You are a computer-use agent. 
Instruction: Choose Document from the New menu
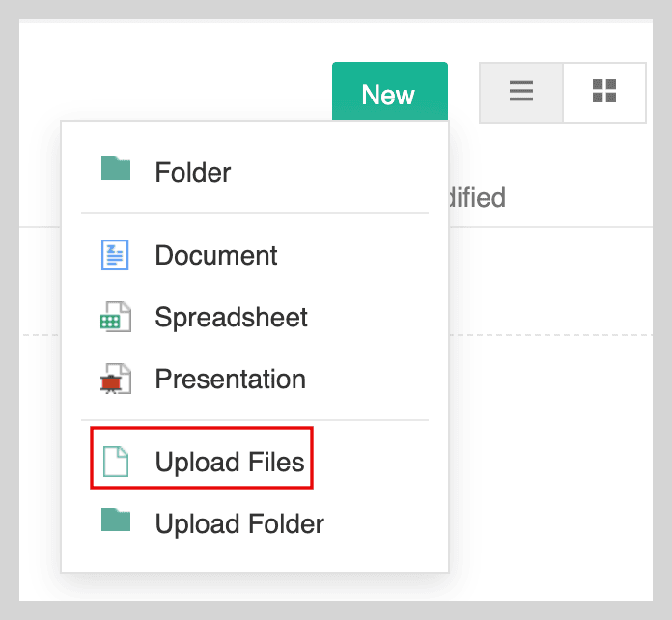[216, 256]
